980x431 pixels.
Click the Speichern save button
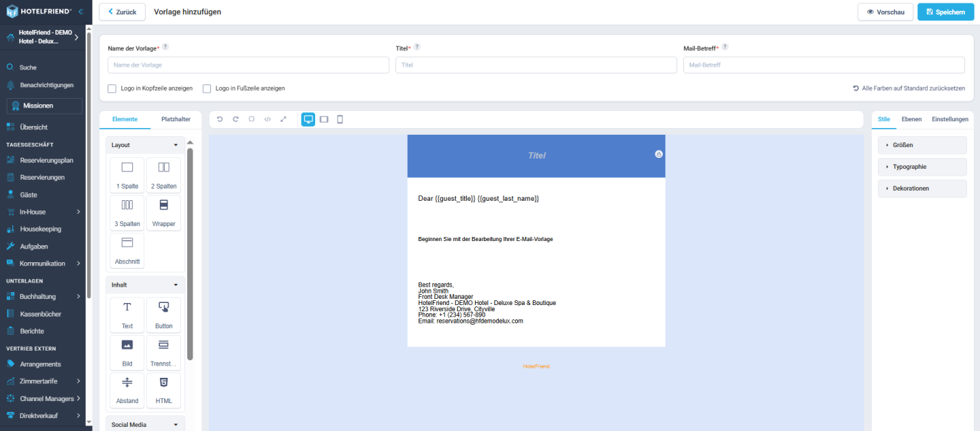[945, 12]
